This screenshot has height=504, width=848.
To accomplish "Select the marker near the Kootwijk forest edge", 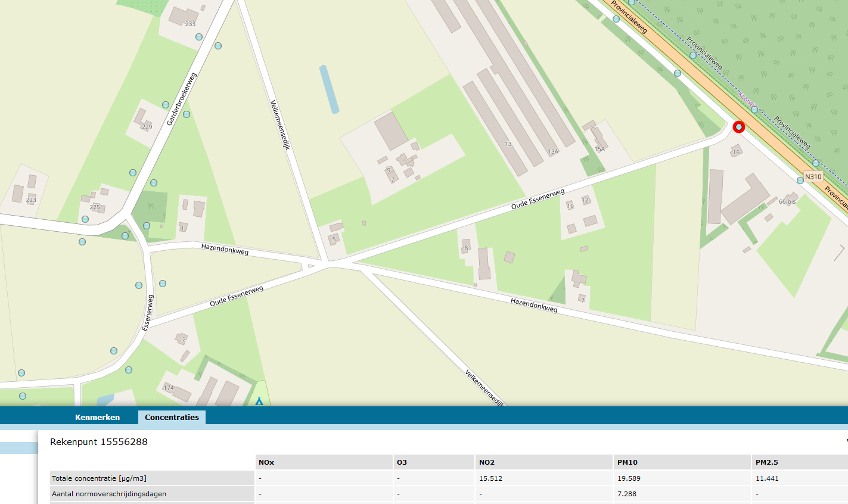I will pos(754,110).
